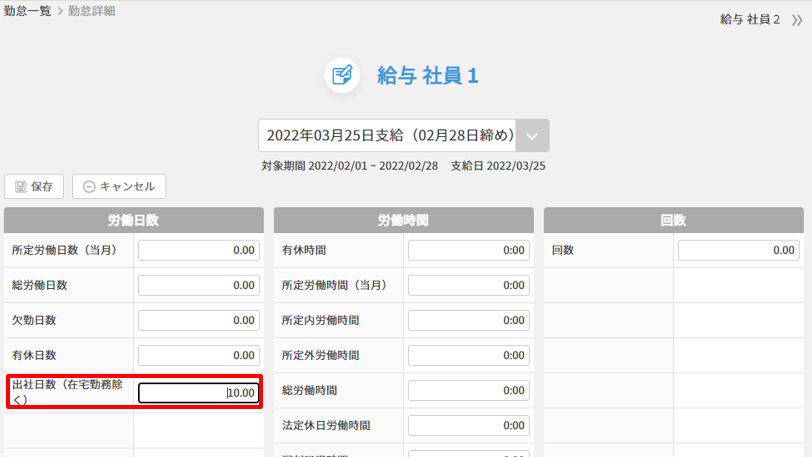Jump to 給与 社員 2 link
Image resolution: width=812 pixels, height=457 pixels.
coord(749,20)
